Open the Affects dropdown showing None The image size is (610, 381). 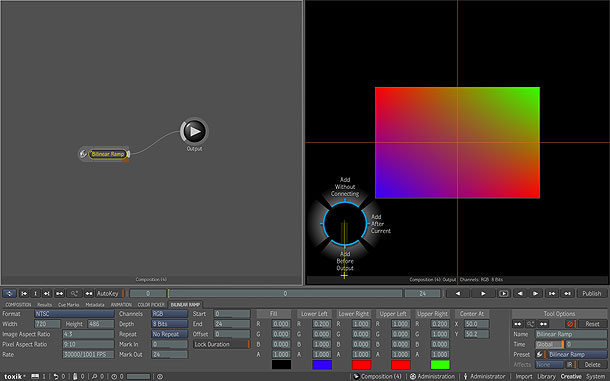[549, 365]
